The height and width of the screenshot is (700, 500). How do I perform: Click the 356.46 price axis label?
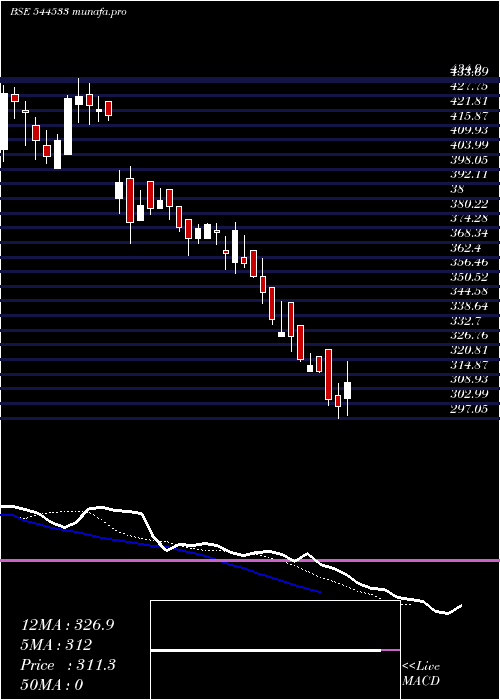pos(469,262)
